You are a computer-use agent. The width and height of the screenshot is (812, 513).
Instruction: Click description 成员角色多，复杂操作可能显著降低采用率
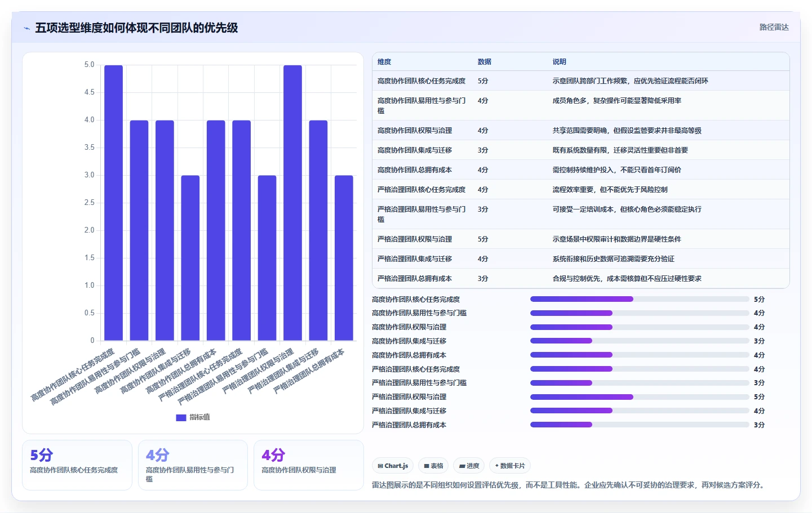617,101
